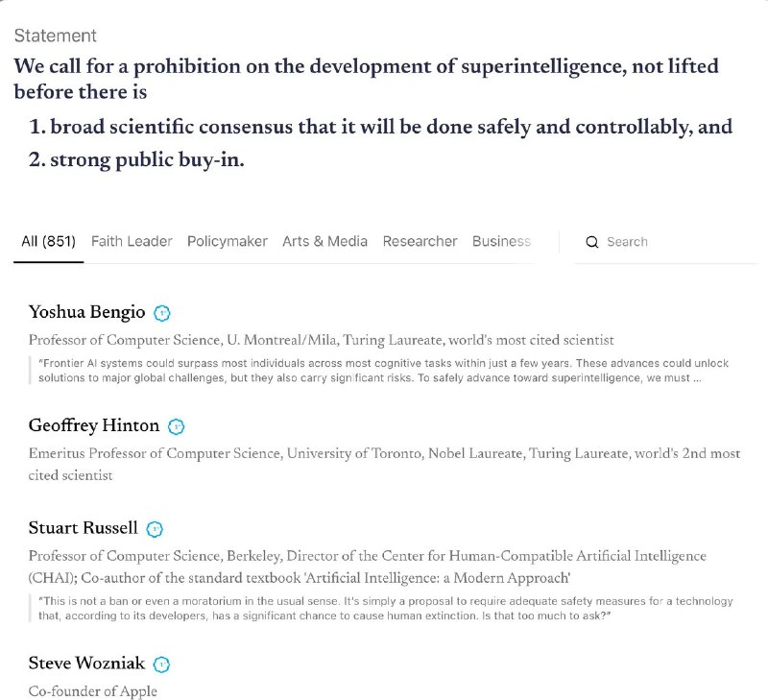The width and height of the screenshot is (768, 700).
Task: Click the verified badge beside Geoffrey Hinton
Action: tap(176, 427)
